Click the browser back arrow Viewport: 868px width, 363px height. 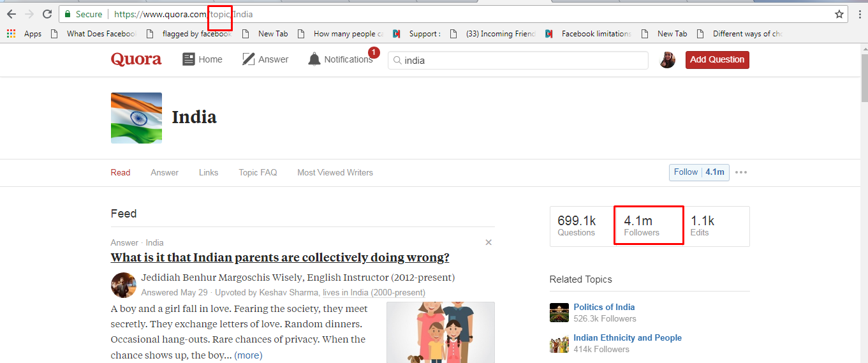point(11,14)
